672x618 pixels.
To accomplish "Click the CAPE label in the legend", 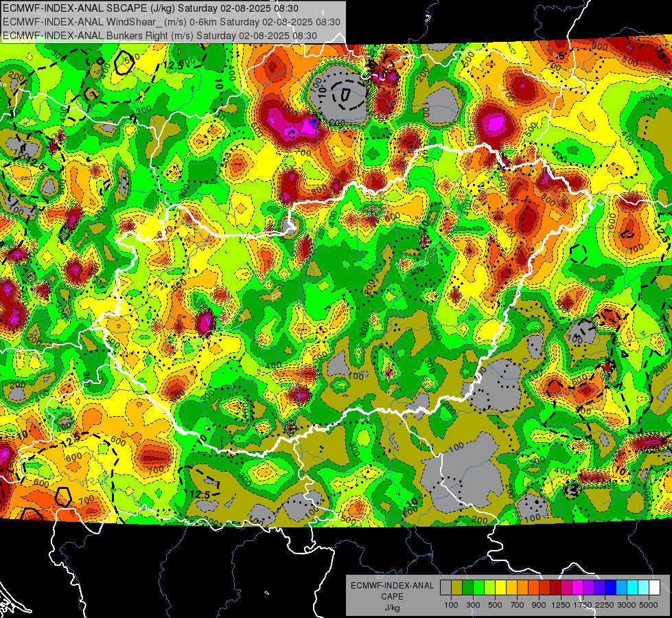I will (x=392, y=596).
